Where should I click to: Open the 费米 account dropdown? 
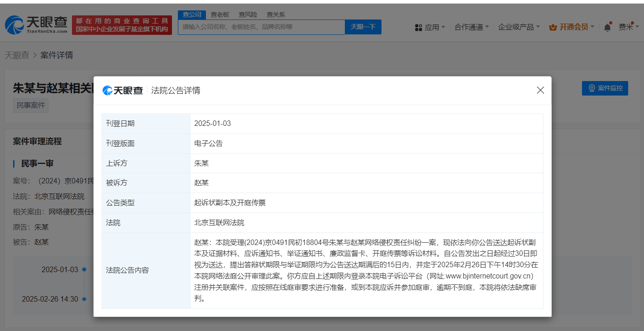pyautogui.click(x=626, y=27)
